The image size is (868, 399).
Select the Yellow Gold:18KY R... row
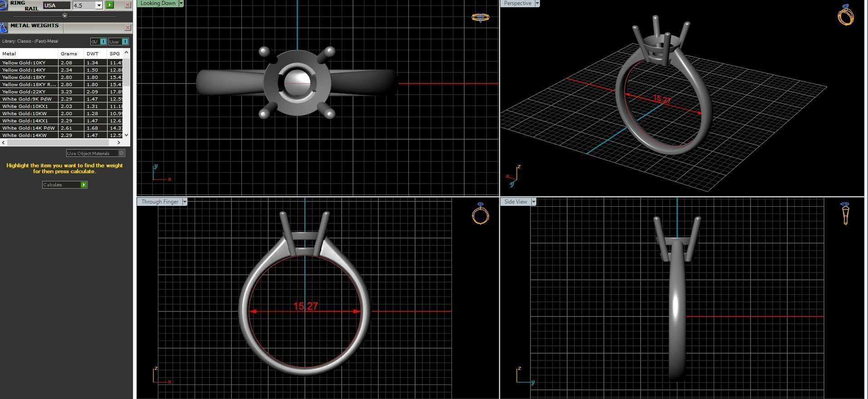coord(62,84)
